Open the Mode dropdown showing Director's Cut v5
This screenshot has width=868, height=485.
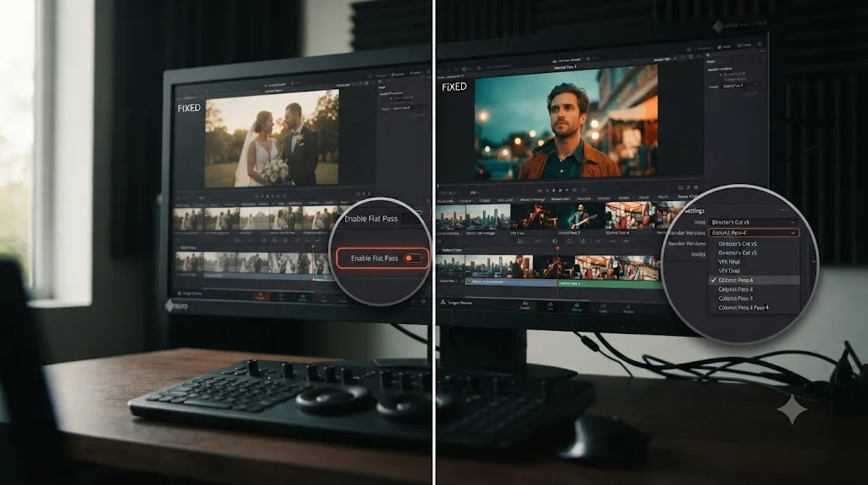coord(754,222)
